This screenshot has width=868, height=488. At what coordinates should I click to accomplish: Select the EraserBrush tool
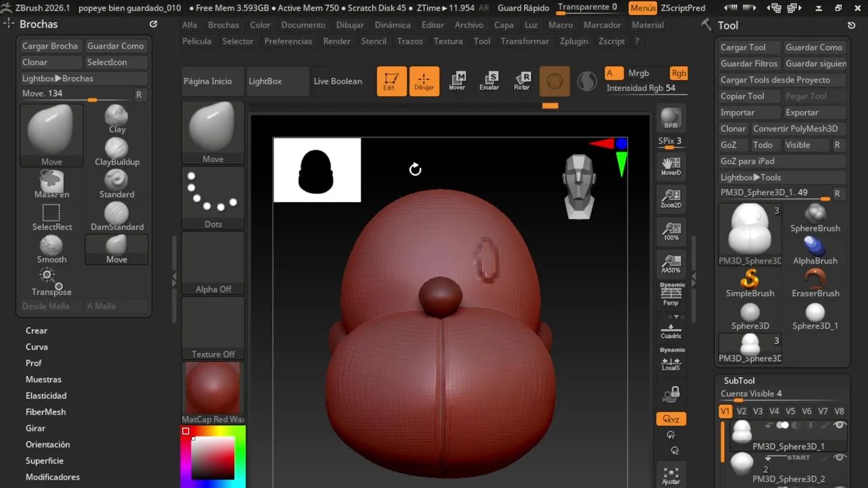pos(815,283)
